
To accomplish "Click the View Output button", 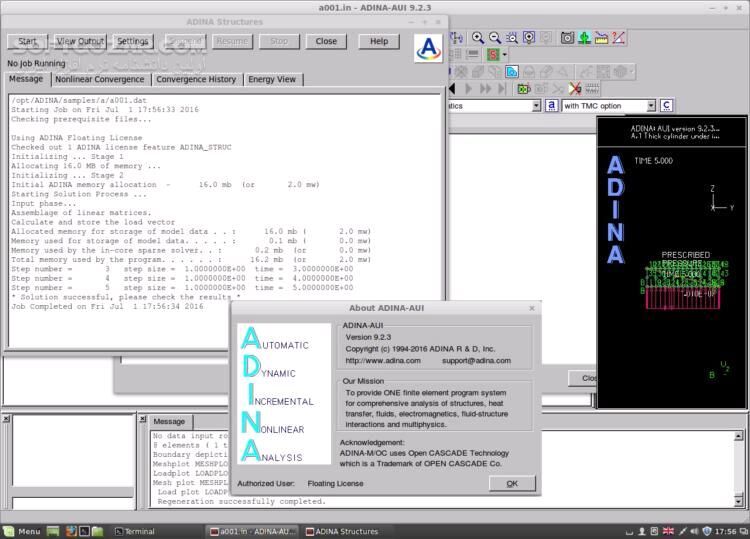I will tap(80, 42).
